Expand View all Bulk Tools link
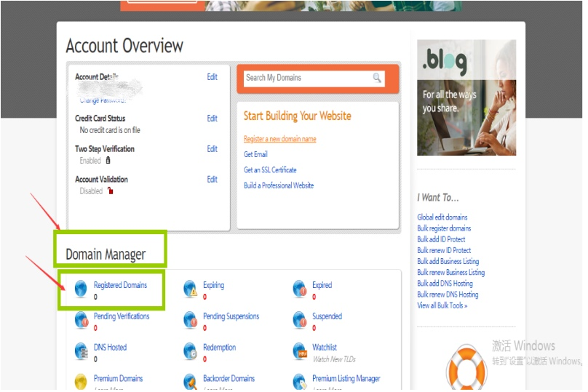The width and height of the screenshot is (588, 392). pyautogui.click(x=442, y=305)
